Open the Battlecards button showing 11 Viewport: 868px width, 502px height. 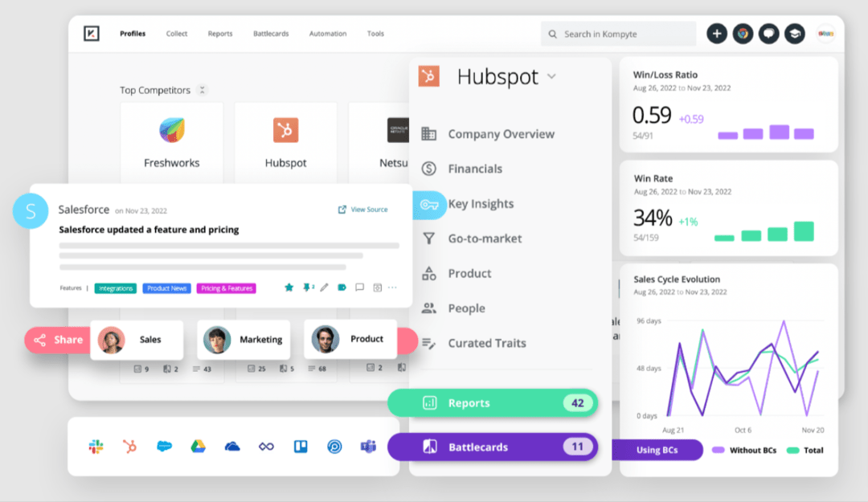(x=493, y=447)
